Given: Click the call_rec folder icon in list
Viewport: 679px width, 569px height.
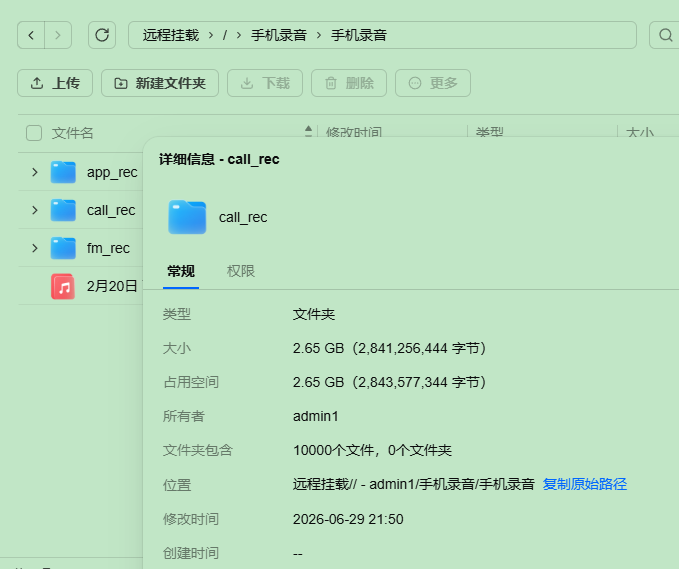Looking at the screenshot, I should (63, 210).
